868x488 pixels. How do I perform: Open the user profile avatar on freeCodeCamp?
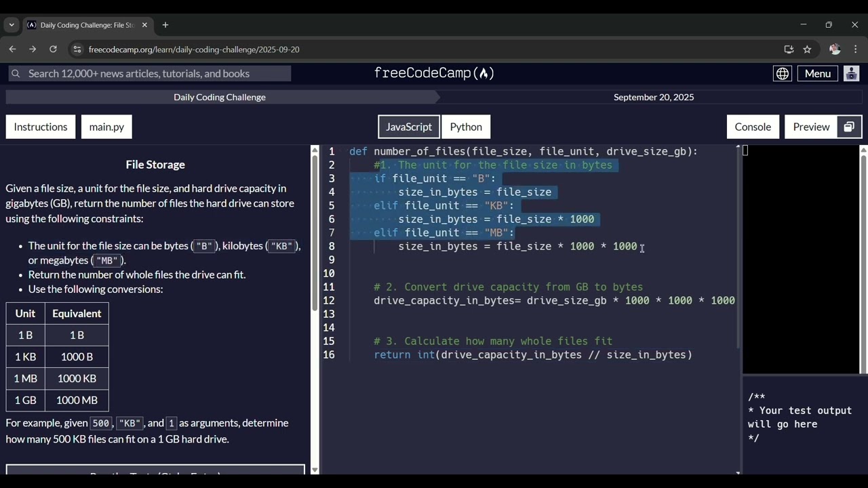852,73
